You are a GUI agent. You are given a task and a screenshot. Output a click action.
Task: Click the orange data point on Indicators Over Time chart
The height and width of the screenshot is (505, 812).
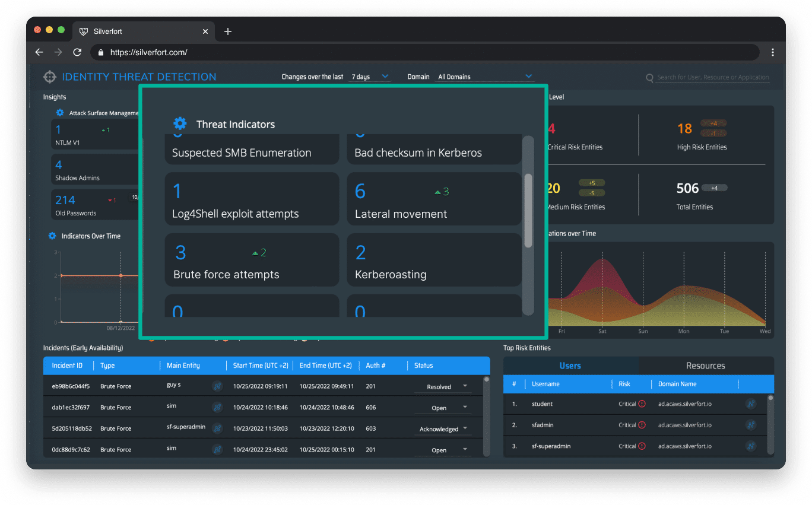pos(121,276)
